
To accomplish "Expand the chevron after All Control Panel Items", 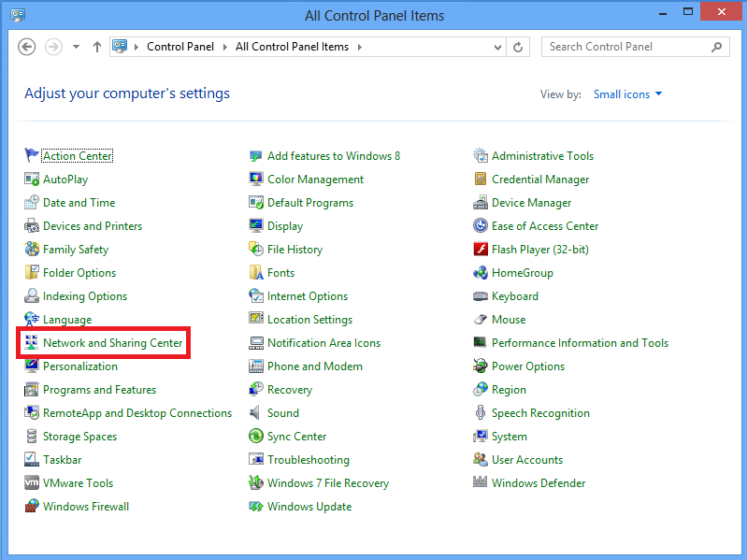I will 360,47.
